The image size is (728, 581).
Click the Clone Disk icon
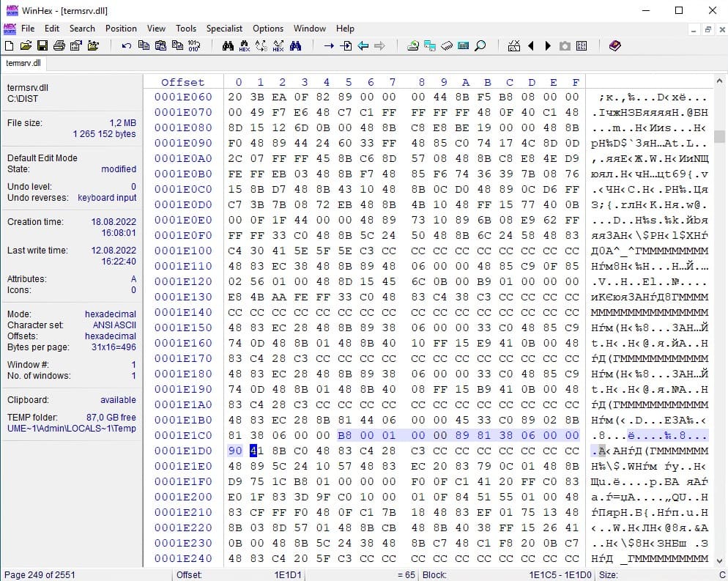(x=430, y=45)
